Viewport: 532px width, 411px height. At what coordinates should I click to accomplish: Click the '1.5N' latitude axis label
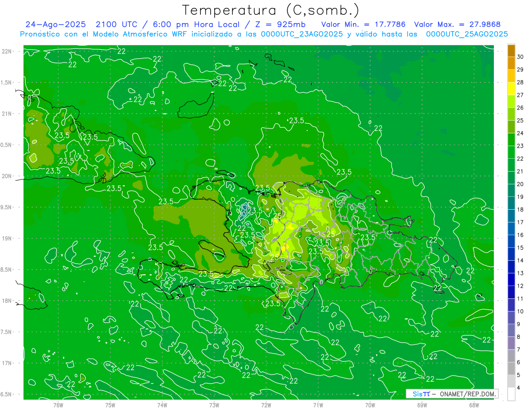point(7,82)
